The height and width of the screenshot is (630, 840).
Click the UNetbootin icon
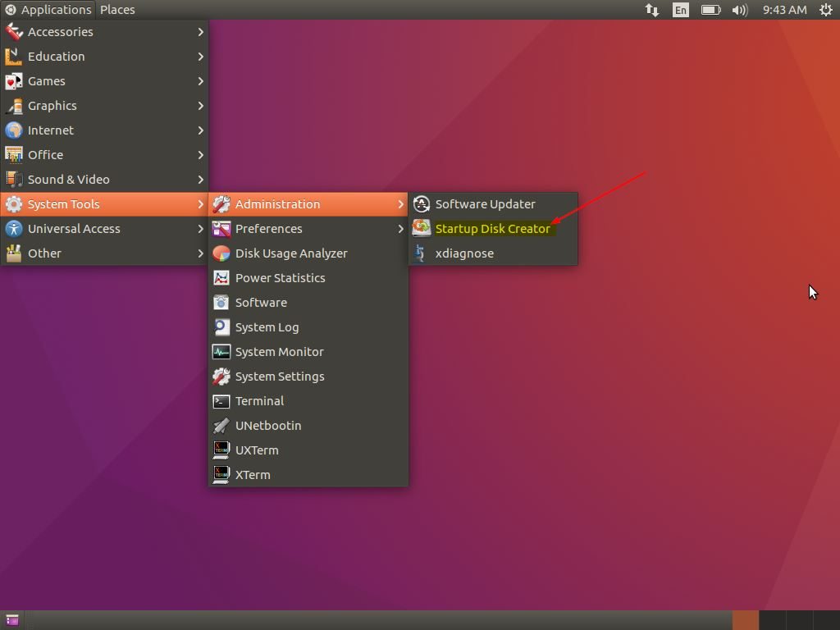click(x=221, y=425)
